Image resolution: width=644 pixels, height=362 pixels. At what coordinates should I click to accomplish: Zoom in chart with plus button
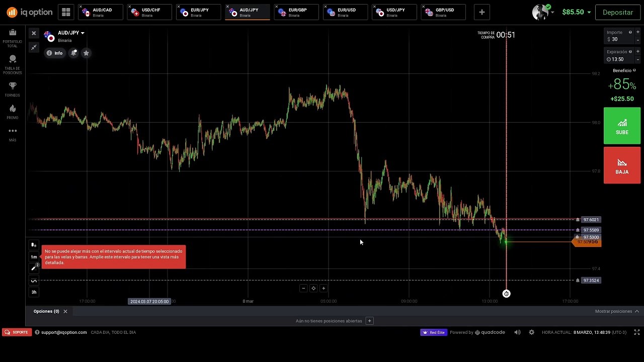pyautogui.click(x=324, y=288)
